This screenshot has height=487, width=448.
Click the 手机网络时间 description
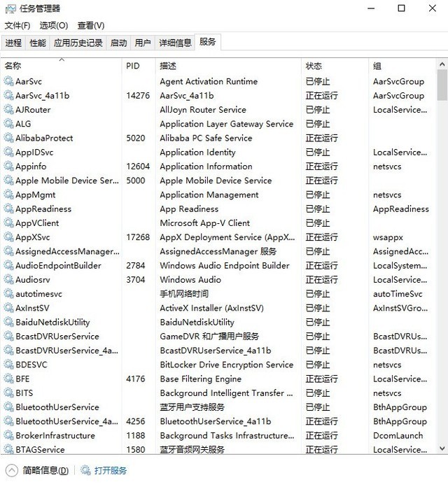184,294
